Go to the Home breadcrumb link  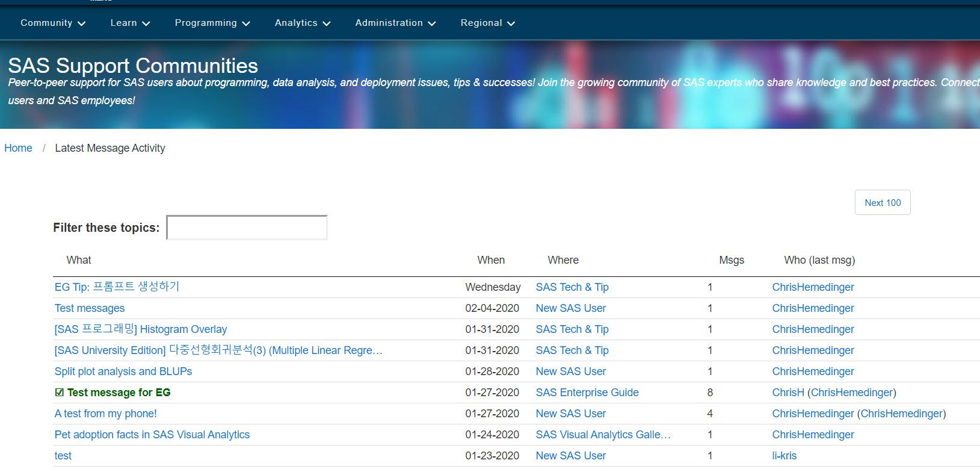18,148
